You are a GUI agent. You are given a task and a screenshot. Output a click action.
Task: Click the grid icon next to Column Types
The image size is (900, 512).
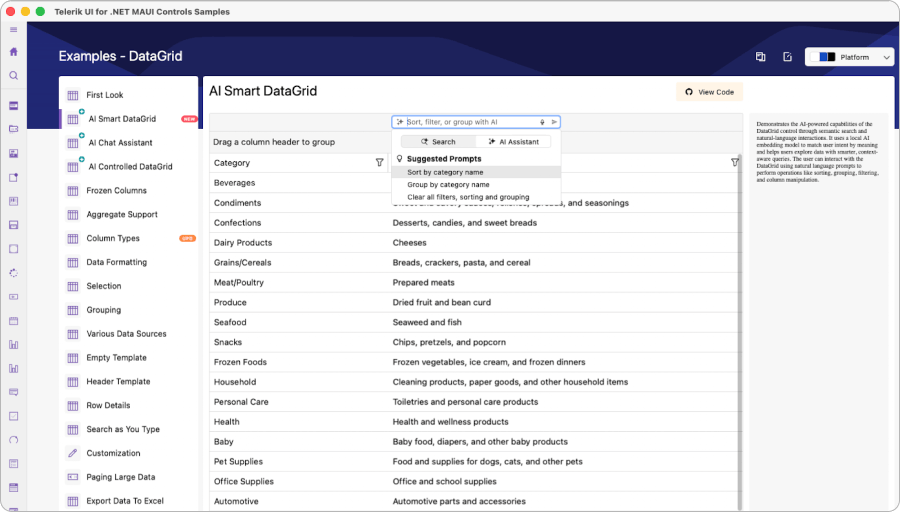(x=73, y=238)
